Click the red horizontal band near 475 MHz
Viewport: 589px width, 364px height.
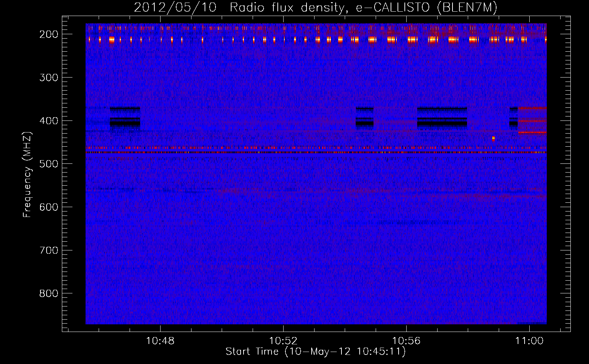click(x=316, y=153)
